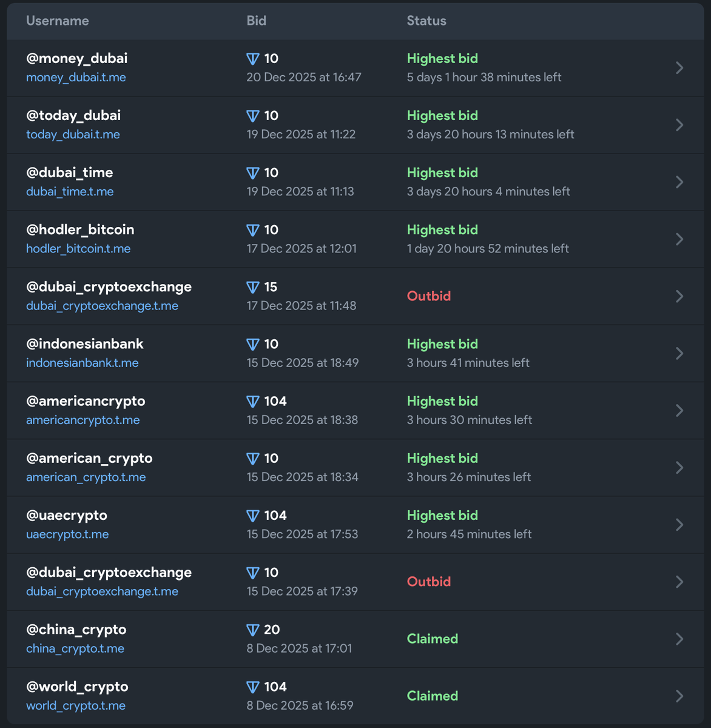
Task: Click the Bid column header
Action: pyautogui.click(x=256, y=21)
